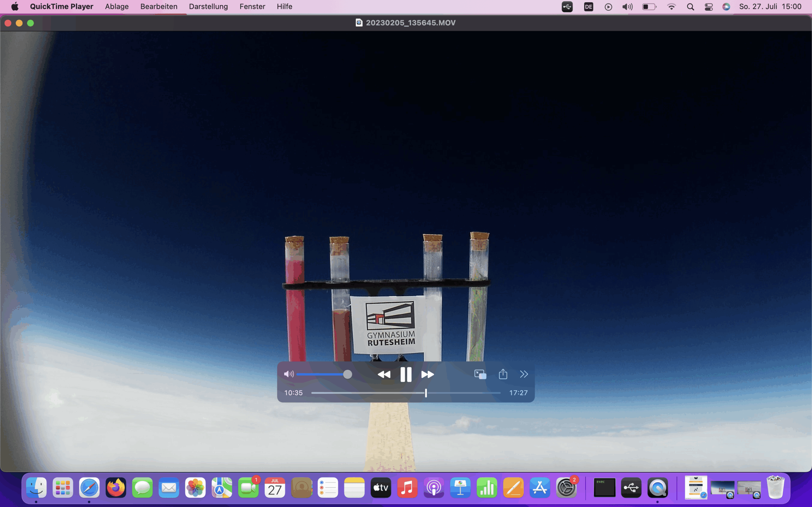Mute audio via speaker icon in controls
The image size is (812, 507).
point(289,374)
